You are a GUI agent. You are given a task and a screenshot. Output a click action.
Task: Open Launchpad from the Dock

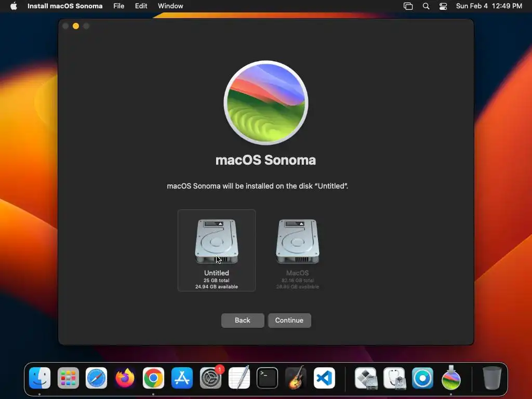coord(68,378)
